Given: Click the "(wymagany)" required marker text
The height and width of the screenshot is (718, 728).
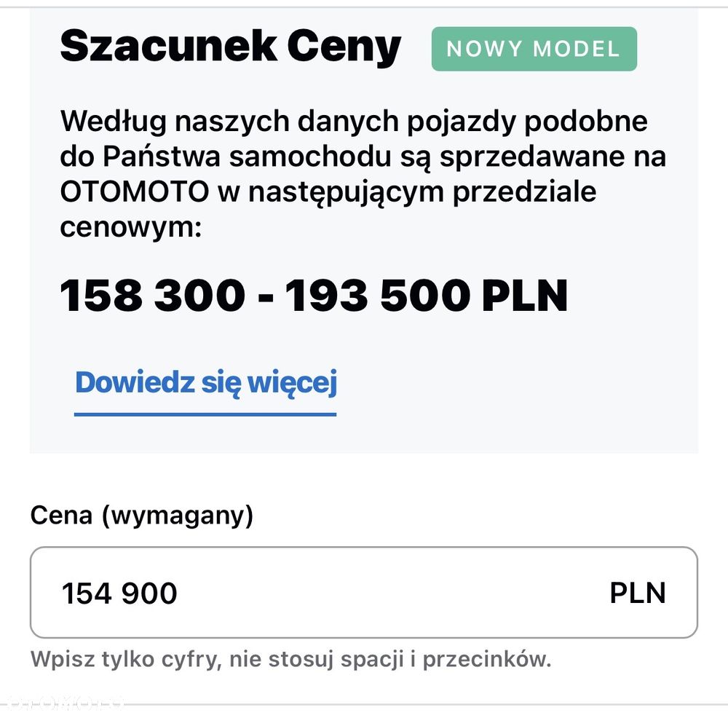Looking at the screenshot, I should click(x=177, y=516).
